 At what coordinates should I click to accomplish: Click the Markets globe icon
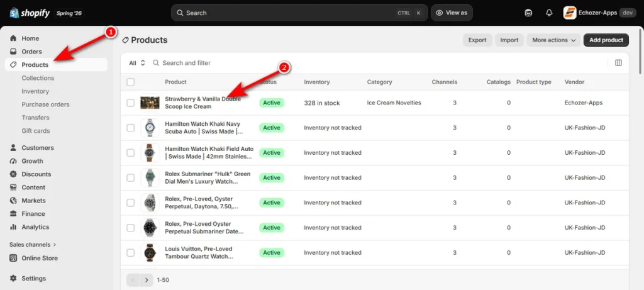pyautogui.click(x=14, y=201)
